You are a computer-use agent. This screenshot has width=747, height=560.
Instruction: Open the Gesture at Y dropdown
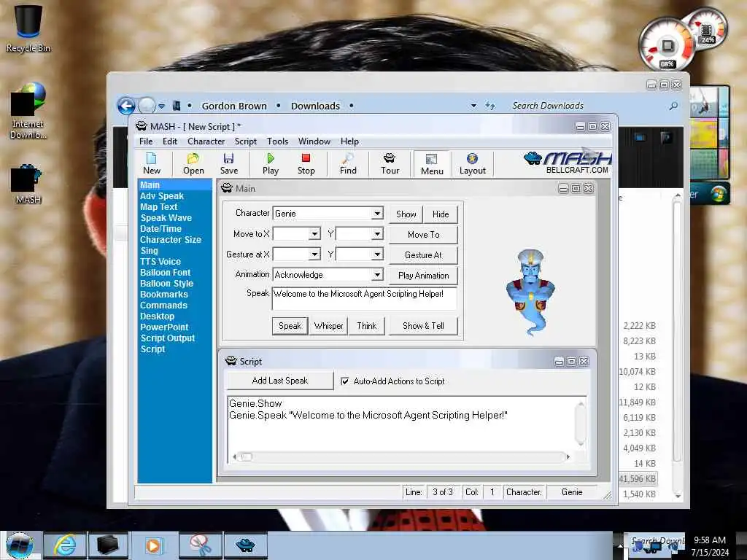377,254
